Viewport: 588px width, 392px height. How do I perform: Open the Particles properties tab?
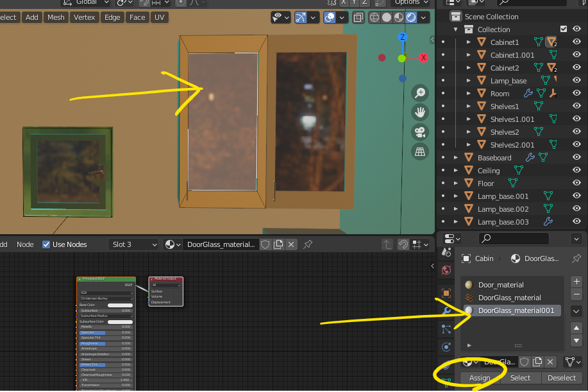tap(446, 329)
